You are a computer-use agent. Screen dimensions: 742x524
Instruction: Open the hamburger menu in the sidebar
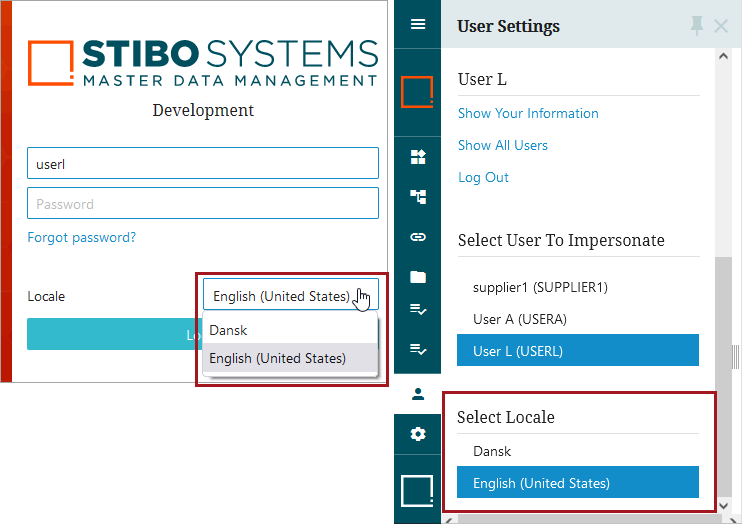[417, 24]
